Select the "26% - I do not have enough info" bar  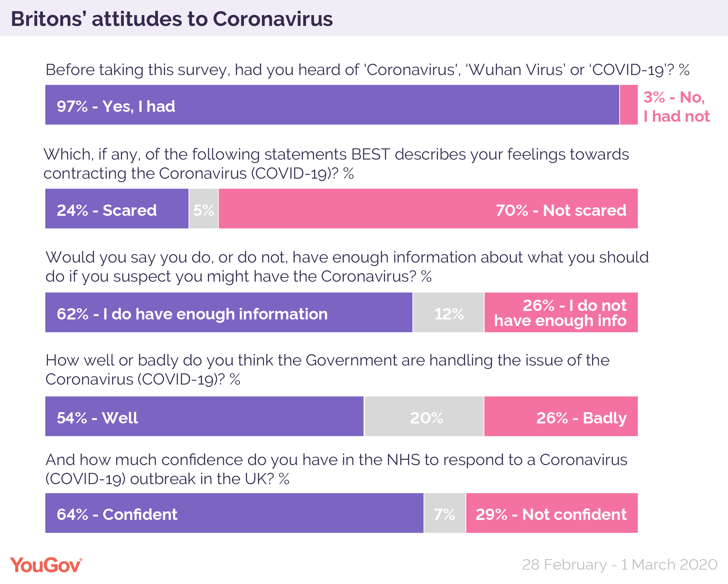click(x=561, y=313)
